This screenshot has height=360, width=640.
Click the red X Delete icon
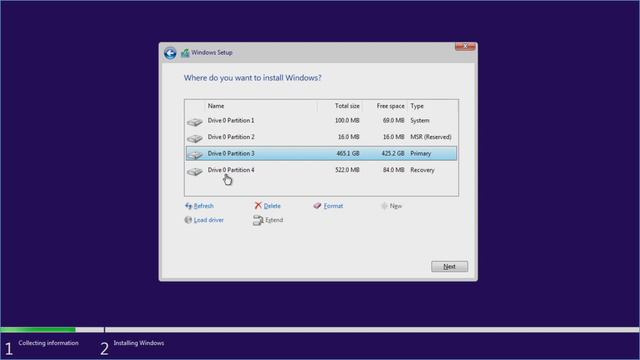258,205
